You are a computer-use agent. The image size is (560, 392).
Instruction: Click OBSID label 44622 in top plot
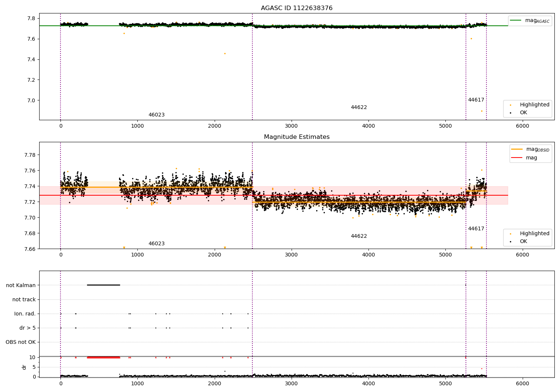pos(359,108)
